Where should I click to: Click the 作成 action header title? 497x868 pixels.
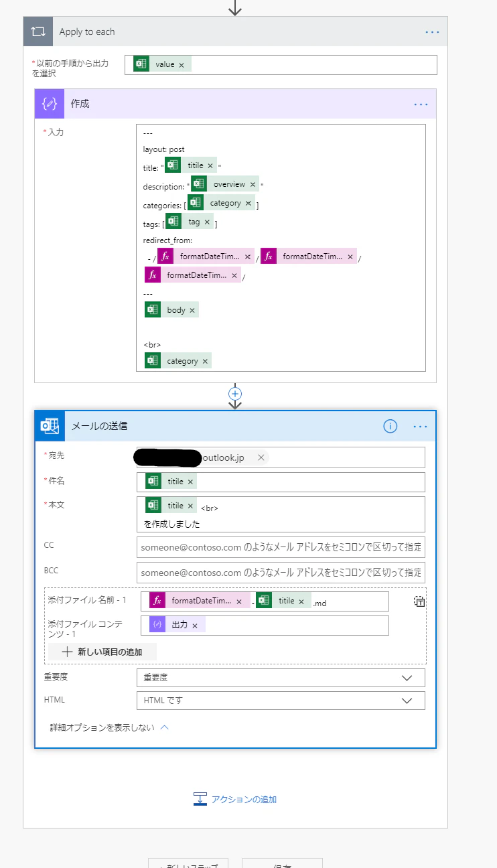tap(80, 104)
